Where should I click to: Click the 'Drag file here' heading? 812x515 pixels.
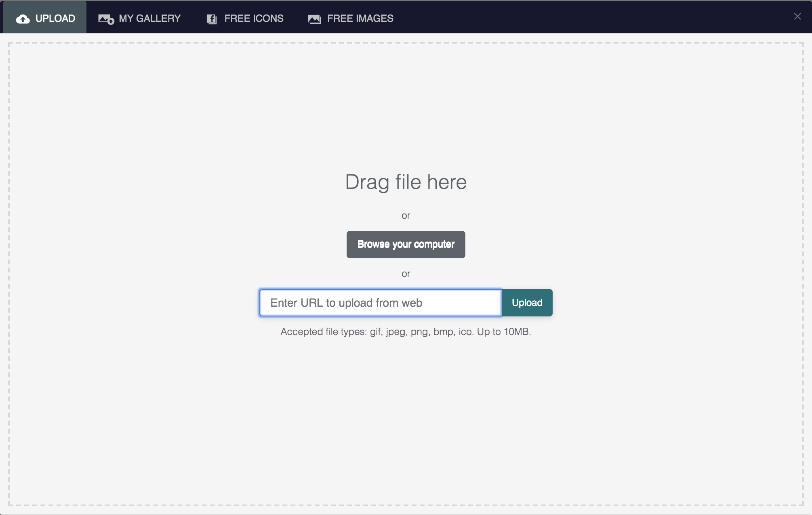[x=406, y=182]
